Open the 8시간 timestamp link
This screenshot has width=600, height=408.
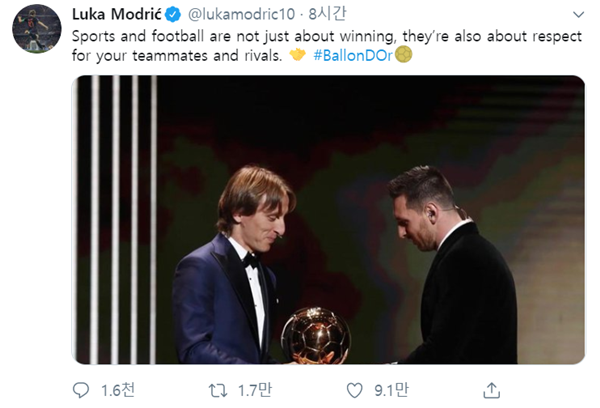[328, 14]
